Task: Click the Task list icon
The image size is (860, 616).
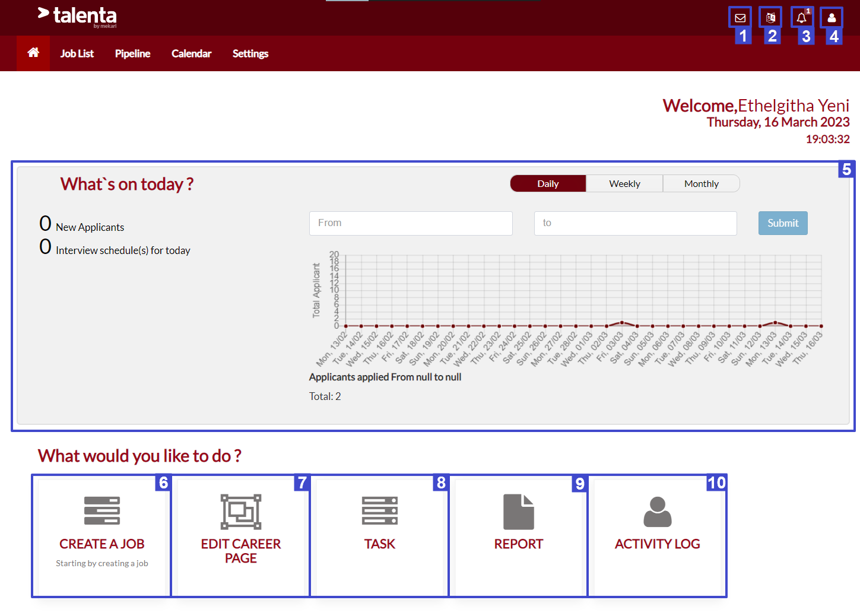Action: [380, 510]
